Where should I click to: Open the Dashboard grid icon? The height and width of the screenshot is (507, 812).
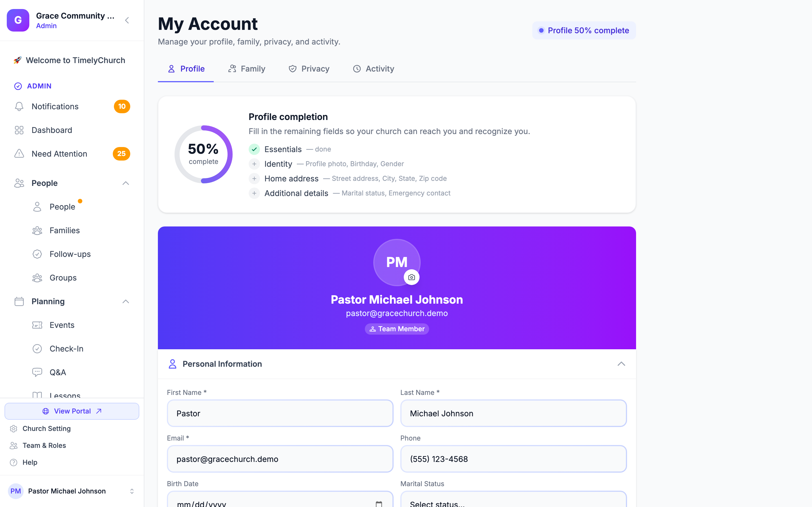(x=19, y=130)
